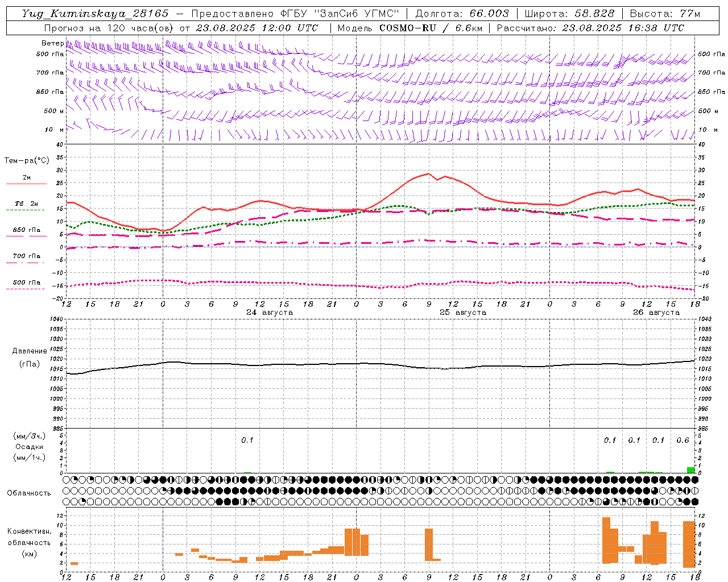Viewport: 728px width, 582px height.
Task: Click the (мм/1ч.) precipitation unit label
Action: pyautogui.click(x=29, y=458)
